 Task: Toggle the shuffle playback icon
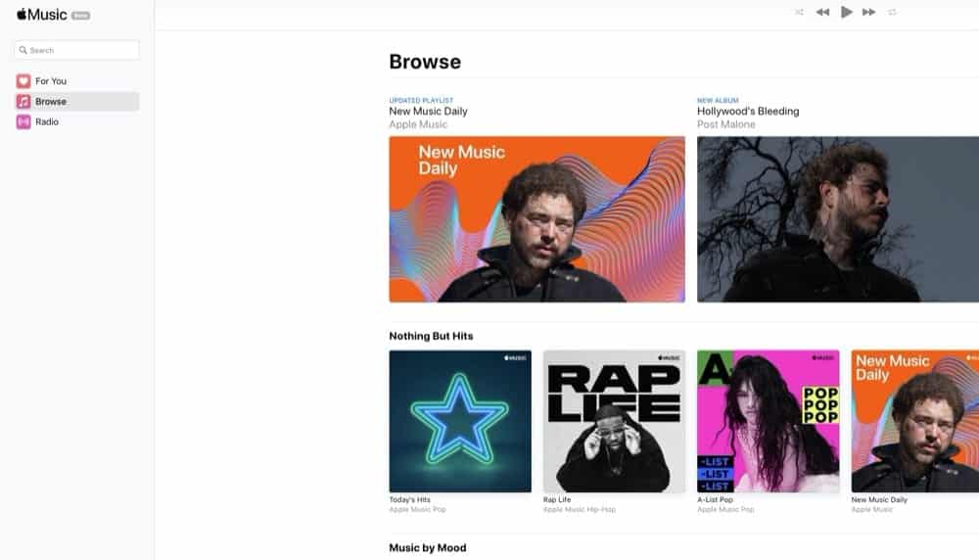click(799, 12)
